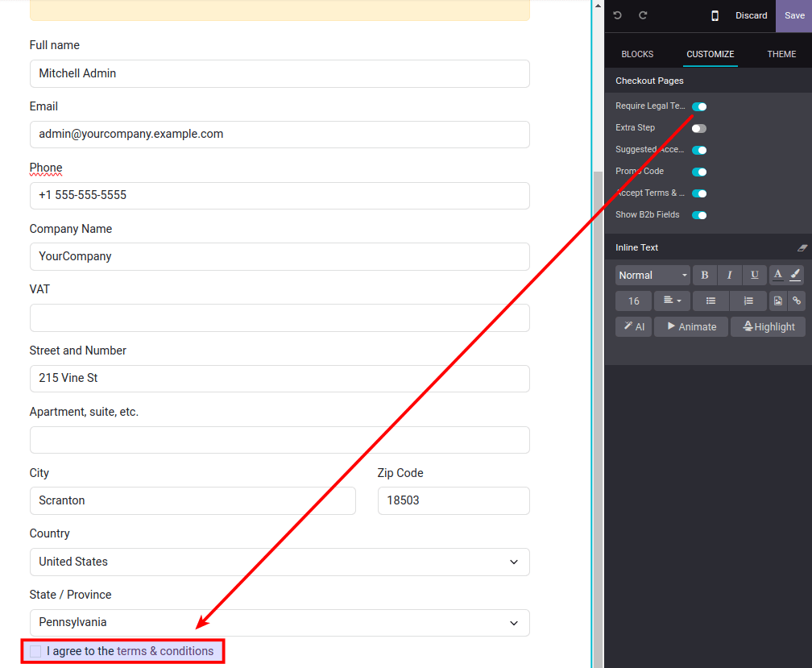This screenshot has width=812, height=668.
Task: Open Country dropdown United States
Action: pyautogui.click(x=280, y=562)
